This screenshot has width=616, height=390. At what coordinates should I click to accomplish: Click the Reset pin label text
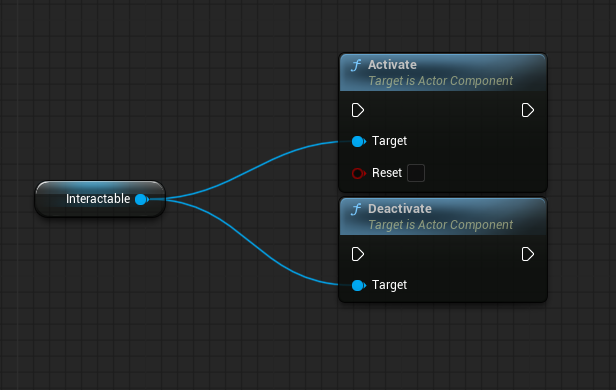[x=387, y=173]
